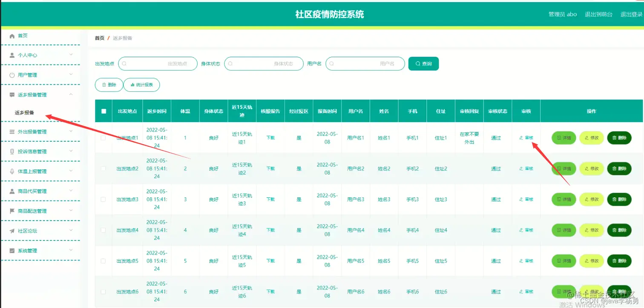Expand the 商品配送管理 chevron
Viewport: 644px width, 308px height.
point(71,211)
